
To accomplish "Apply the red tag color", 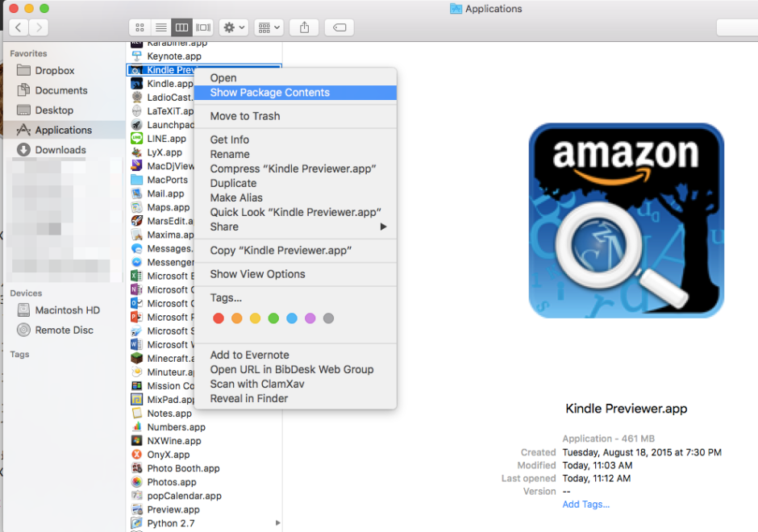I will 219,318.
